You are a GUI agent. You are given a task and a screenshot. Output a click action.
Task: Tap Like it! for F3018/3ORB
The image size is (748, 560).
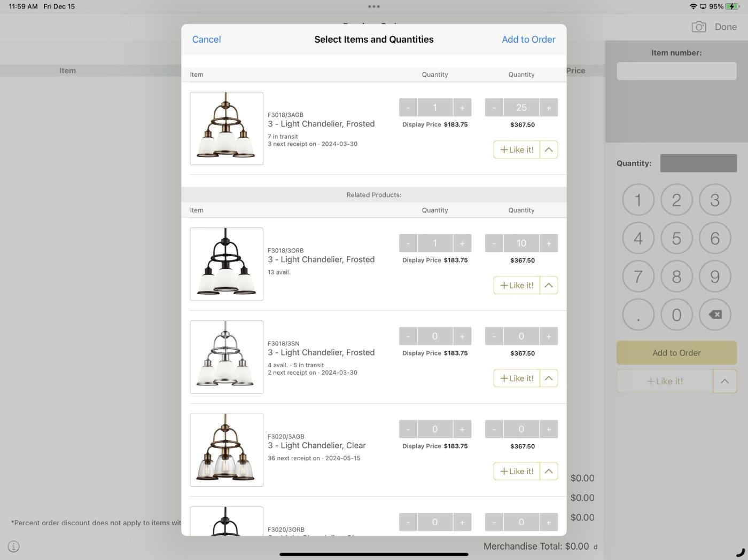tap(517, 285)
